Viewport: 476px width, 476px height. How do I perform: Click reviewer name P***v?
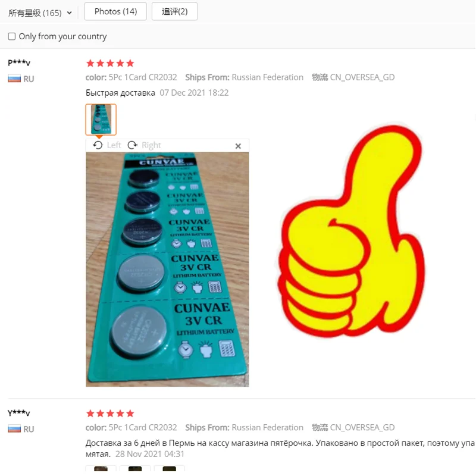[19, 63]
